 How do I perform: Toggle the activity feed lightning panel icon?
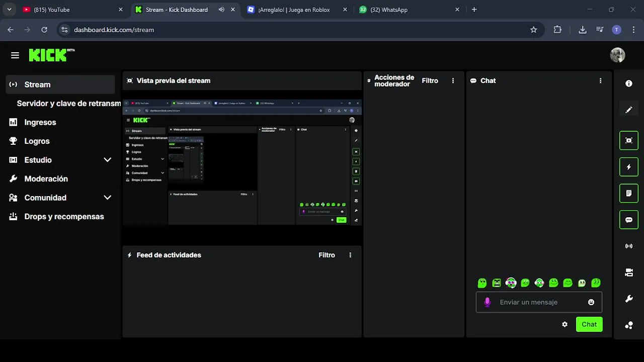click(629, 167)
